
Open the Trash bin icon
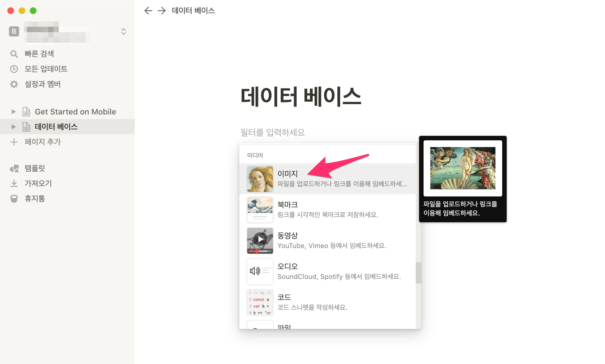[14, 199]
